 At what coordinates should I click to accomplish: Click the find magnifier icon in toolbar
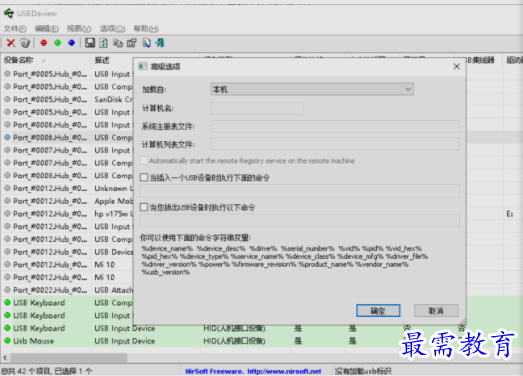point(146,43)
